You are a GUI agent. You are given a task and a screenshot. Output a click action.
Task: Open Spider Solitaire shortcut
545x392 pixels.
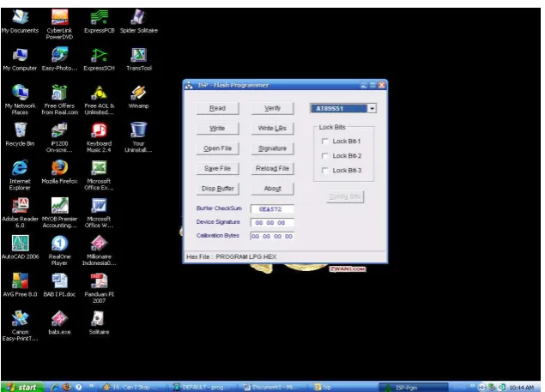click(139, 21)
